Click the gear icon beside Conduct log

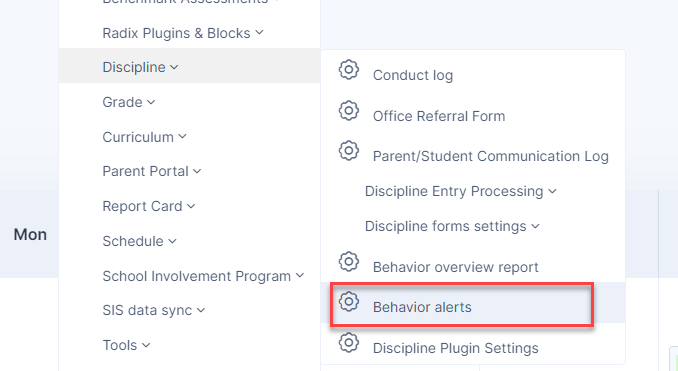coord(349,70)
